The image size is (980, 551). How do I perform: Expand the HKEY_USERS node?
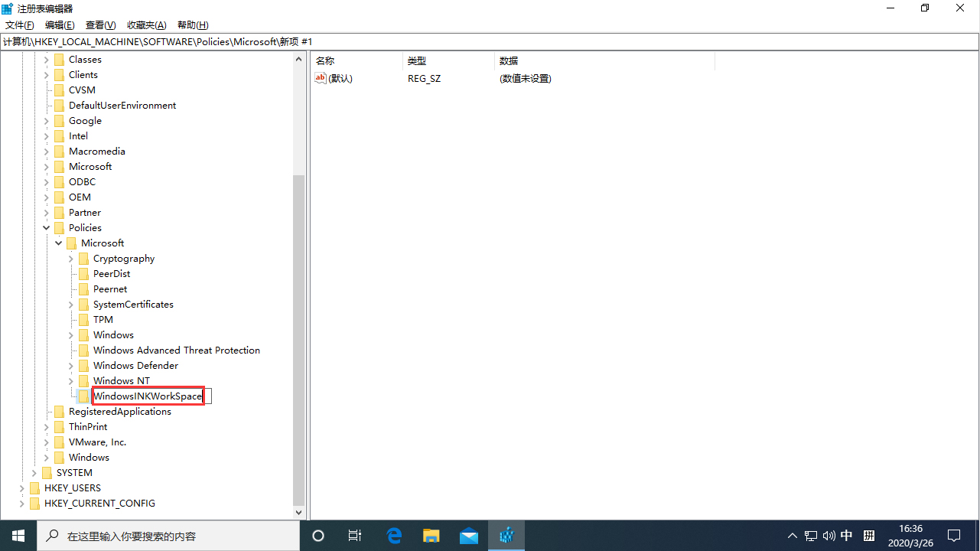pyautogui.click(x=21, y=487)
